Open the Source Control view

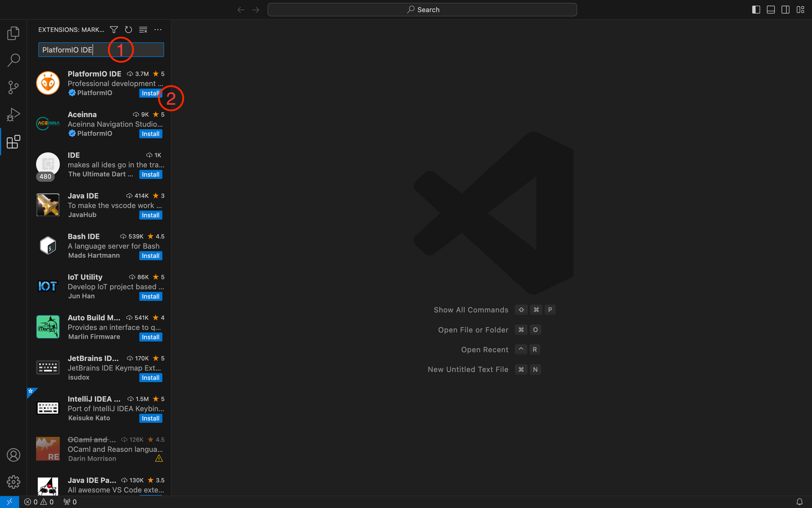[13, 87]
